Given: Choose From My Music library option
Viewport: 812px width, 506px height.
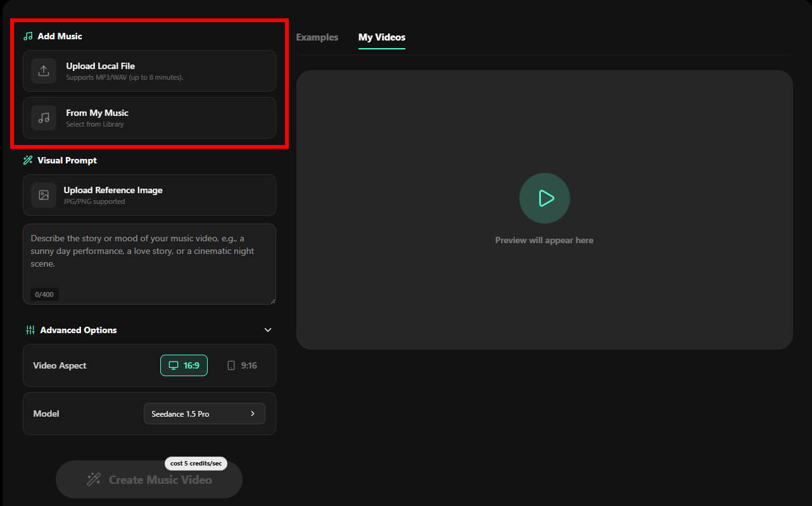Looking at the screenshot, I should click(x=149, y=118).
